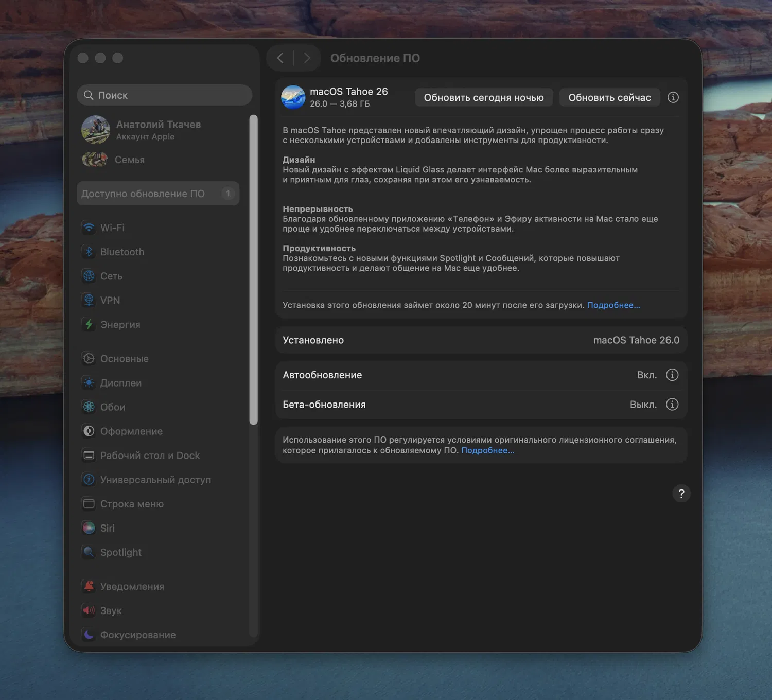The width and height of the screenshot is (772, 700).
Task: Click the macOS Tahoe 26 update icon
Action: click(293, 97)
